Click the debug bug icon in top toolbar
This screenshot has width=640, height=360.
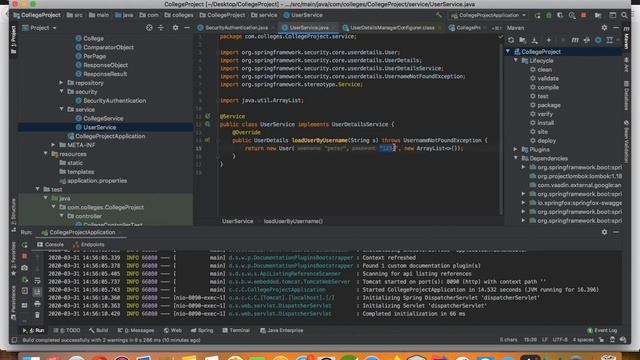549,15
